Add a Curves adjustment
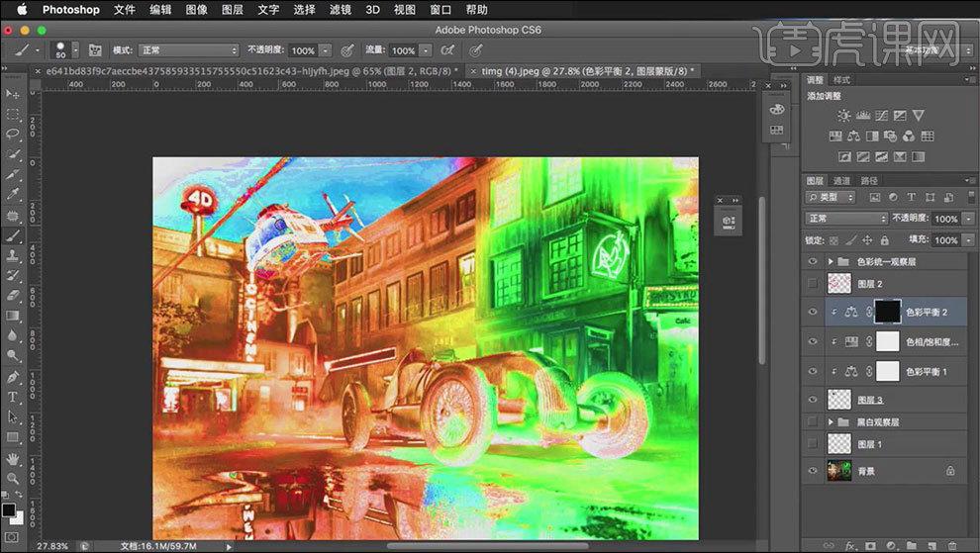The image size is (980, 553). tap(881, 115)
